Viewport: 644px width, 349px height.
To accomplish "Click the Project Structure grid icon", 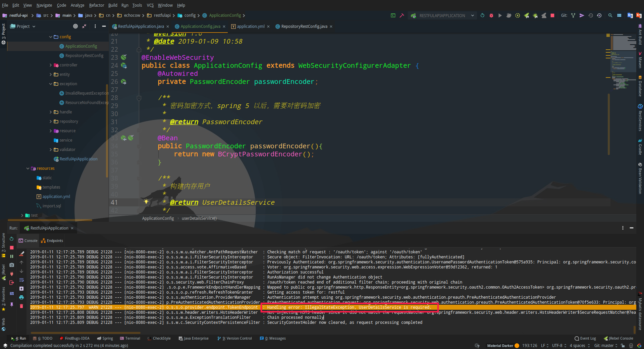I will [619, 15].
